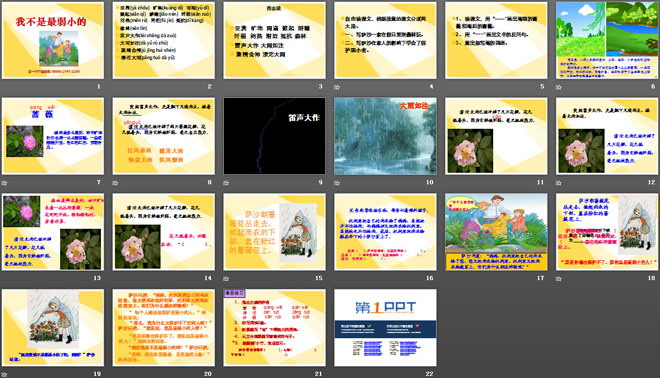Image resolution: width=660 pixels, height=378 pixels.
Task: Click the animation star icon under slide 8
Action: [115, 183]
